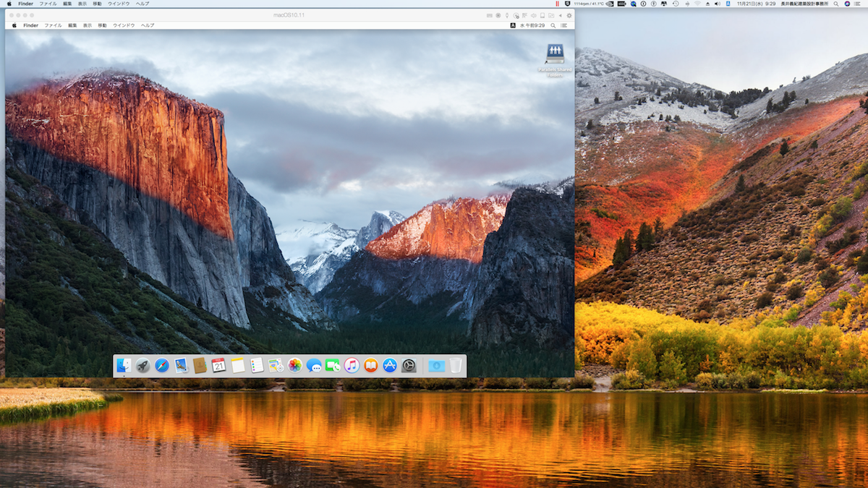Screen dimensions: 868x488
Task: Open Siri in host menu bar
Action: click(x=847, y=4)
